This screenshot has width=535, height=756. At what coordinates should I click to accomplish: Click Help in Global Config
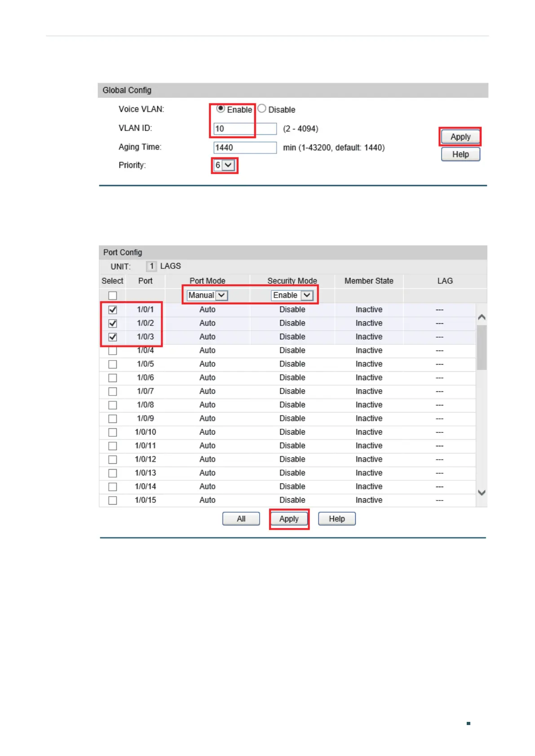pos(460,154)
